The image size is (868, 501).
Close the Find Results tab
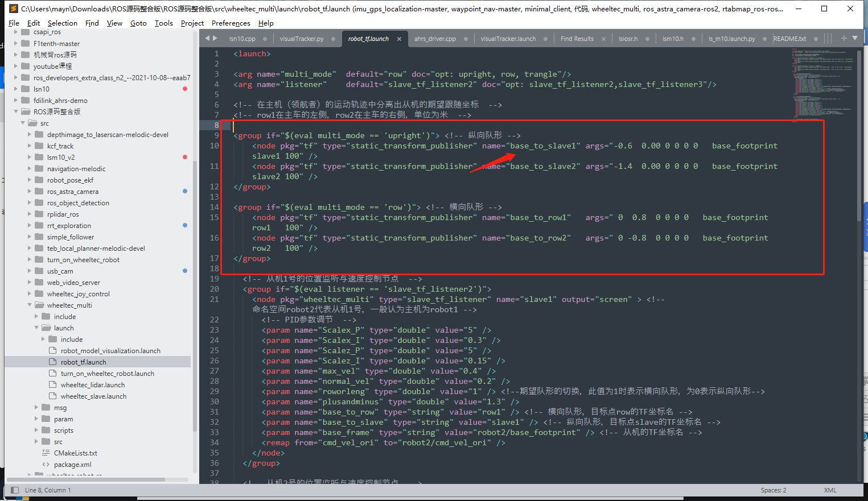point(604,39)
